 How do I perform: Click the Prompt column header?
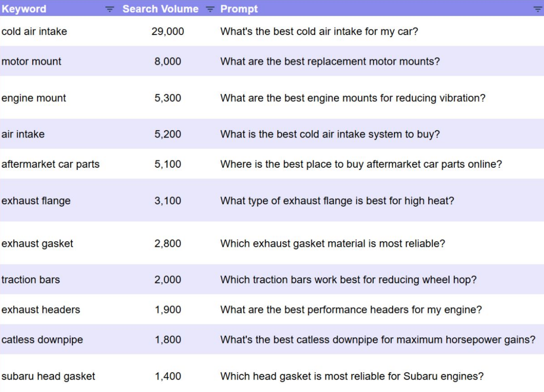[239, 9]
